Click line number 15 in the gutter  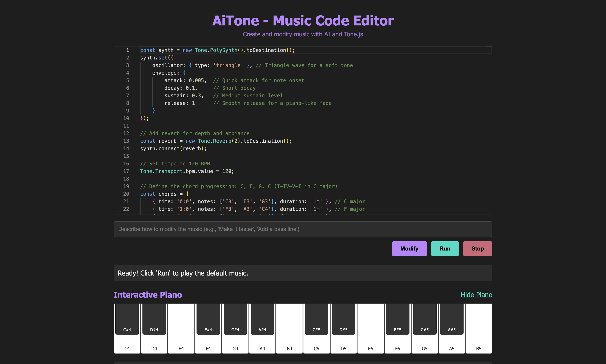coord(126,156)
